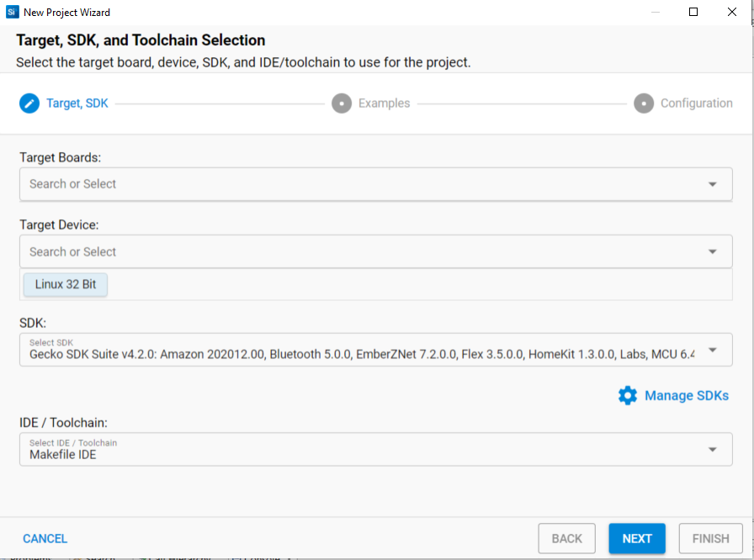Select the Target, SDK step label

pyautogui.click(x=77, y=103)
